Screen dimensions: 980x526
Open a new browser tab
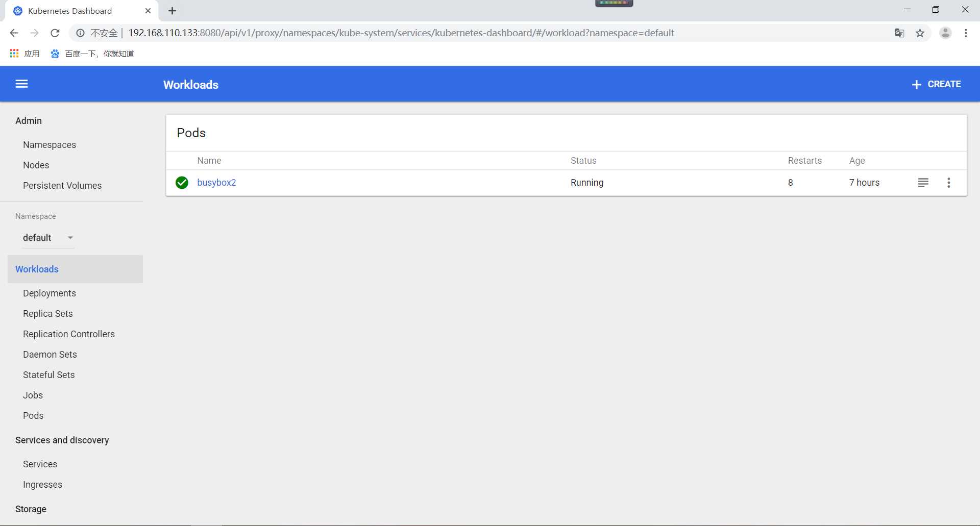pos(173,11)
